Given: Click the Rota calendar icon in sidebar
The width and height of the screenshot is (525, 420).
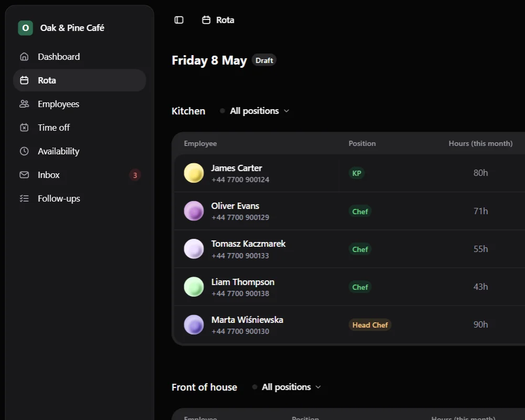Looking at the screenshot, I should click(x=24, y=80).
